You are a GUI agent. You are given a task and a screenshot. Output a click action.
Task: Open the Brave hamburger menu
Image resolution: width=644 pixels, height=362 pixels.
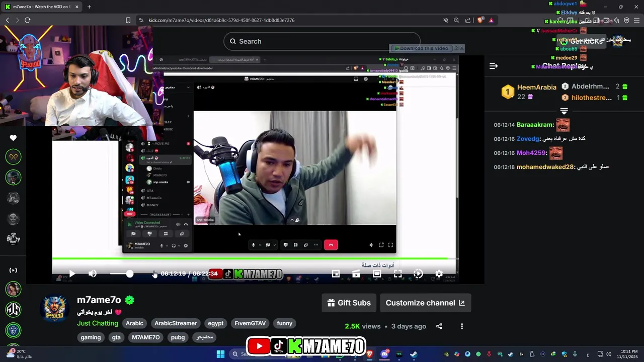click(x=637, y=20)
